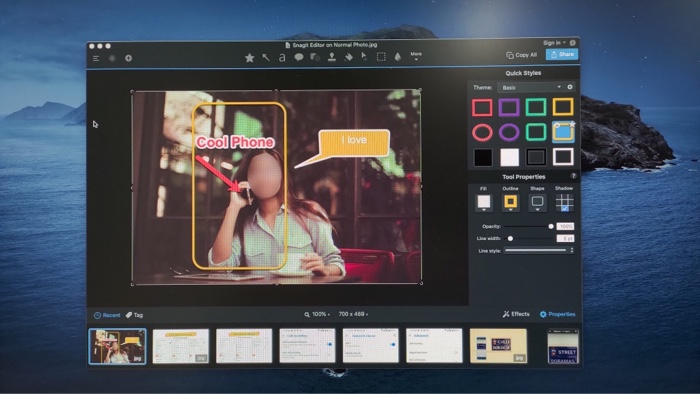Select the Fill bucket tool
The height and width of the screenshot is (394, 700).
349,57
